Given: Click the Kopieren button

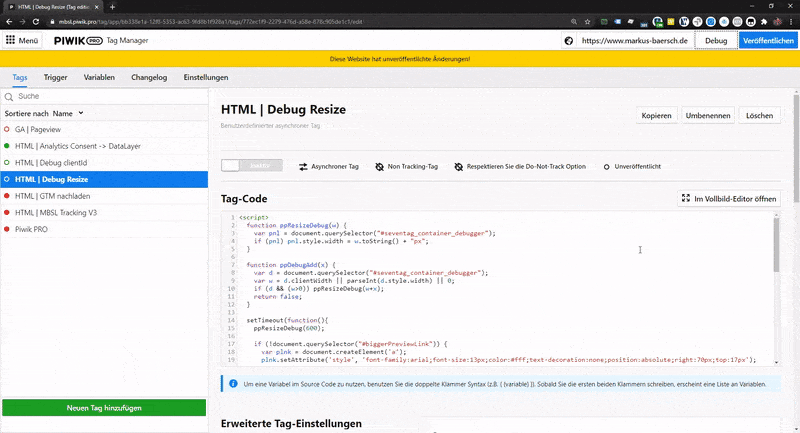Looking at the screenshot, I should (x=656, y=115).
